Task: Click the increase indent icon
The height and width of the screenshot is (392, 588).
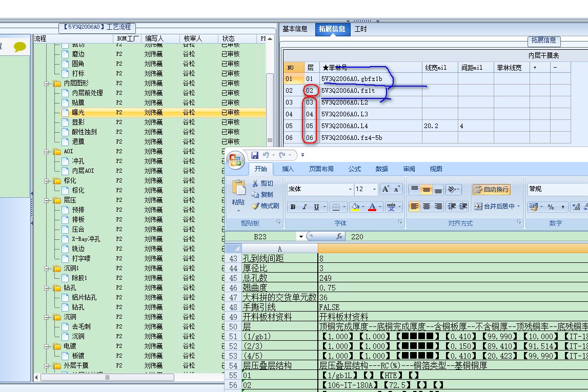Action: click(x=463, y=207)
